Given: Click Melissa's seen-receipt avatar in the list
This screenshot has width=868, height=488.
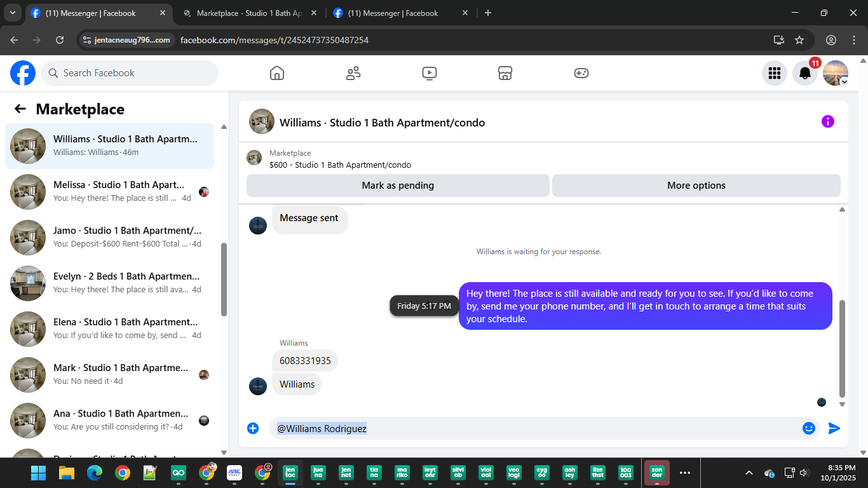Looking at the screenshot, I should tap(204, 192).
